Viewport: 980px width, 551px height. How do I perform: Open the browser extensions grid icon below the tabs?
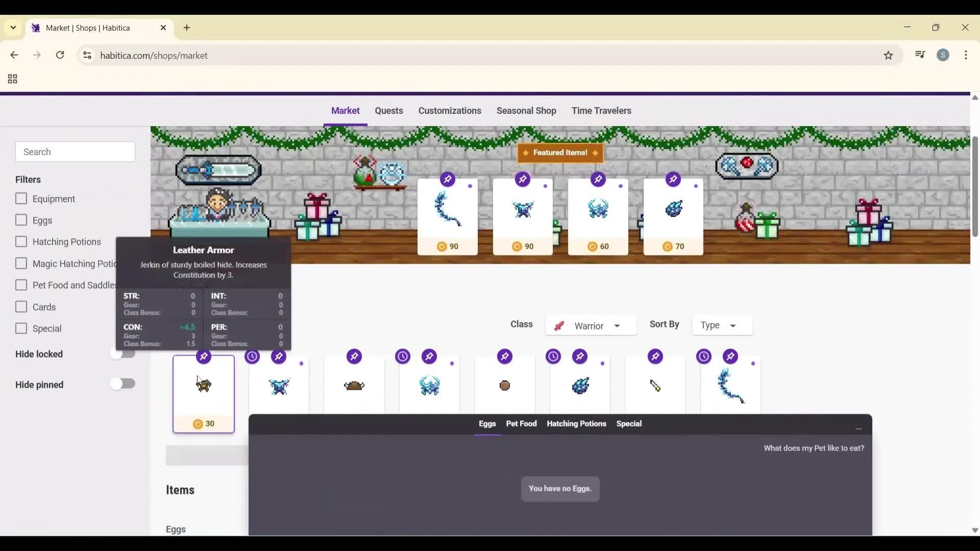coord(11,79)
